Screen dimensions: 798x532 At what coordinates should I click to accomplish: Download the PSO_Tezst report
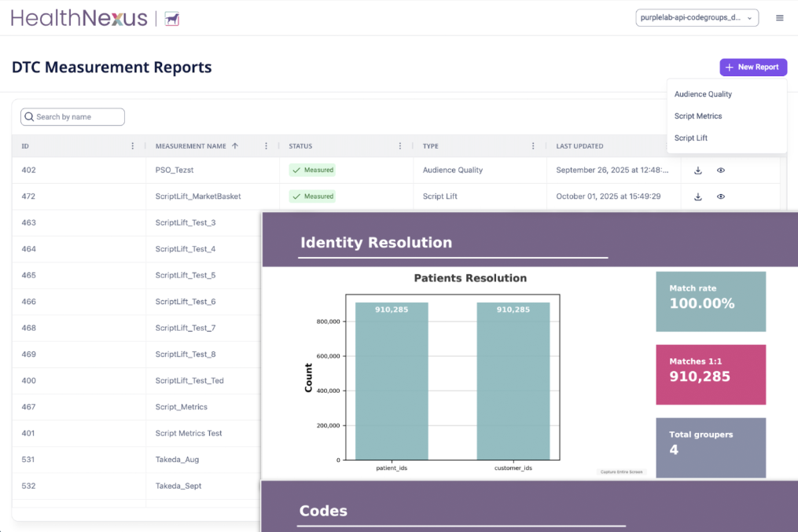(x=697, y=171)
